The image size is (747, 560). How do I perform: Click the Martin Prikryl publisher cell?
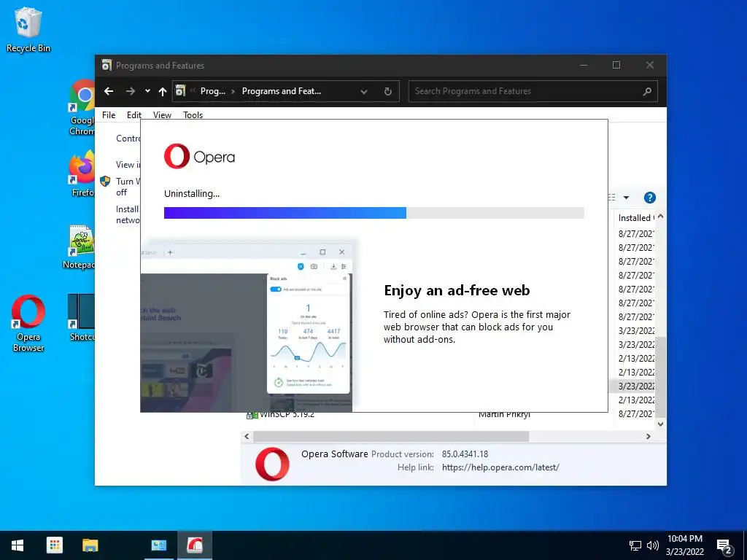click(504, 415)
